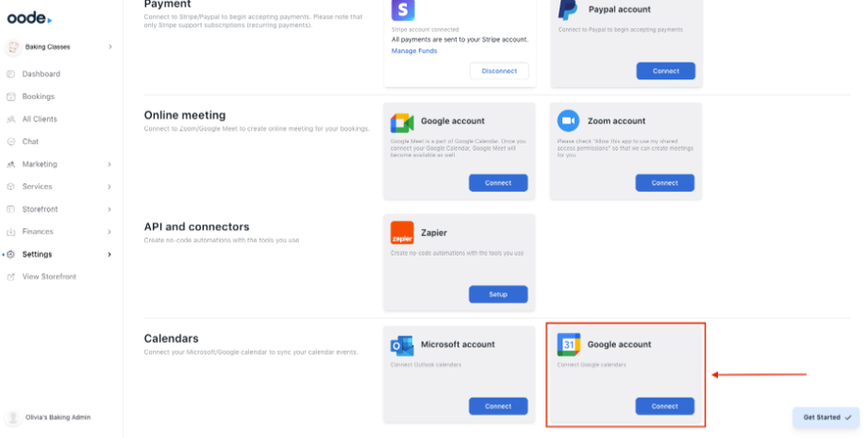The width and height of the screenshot is (868, 438).
Task: Click the Zoom camera logo icon
Action: click(568, 121)
